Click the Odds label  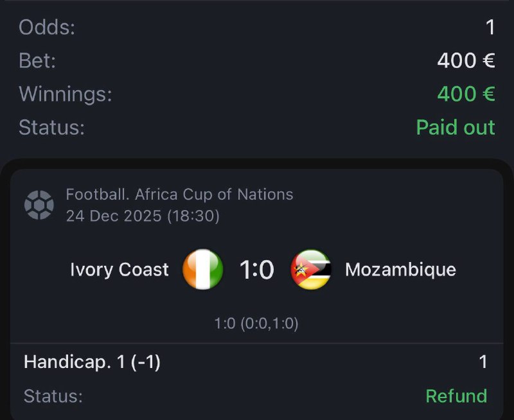point(46,28)
